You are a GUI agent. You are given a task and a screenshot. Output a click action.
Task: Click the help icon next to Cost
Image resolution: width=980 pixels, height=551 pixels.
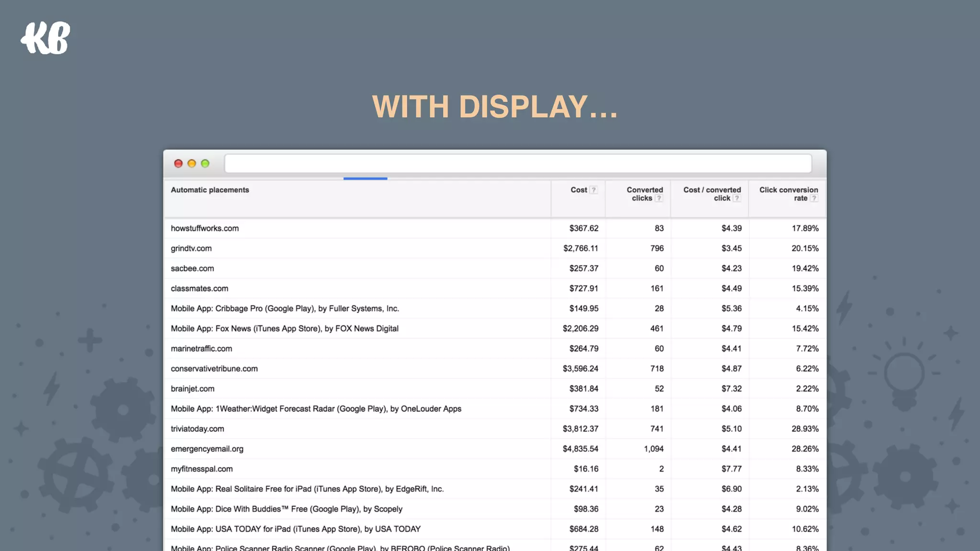tap(593, 190)
